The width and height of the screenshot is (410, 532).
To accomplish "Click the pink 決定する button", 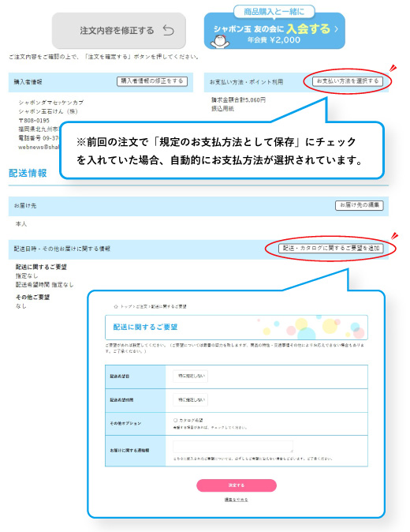I will tap(237, 485).
